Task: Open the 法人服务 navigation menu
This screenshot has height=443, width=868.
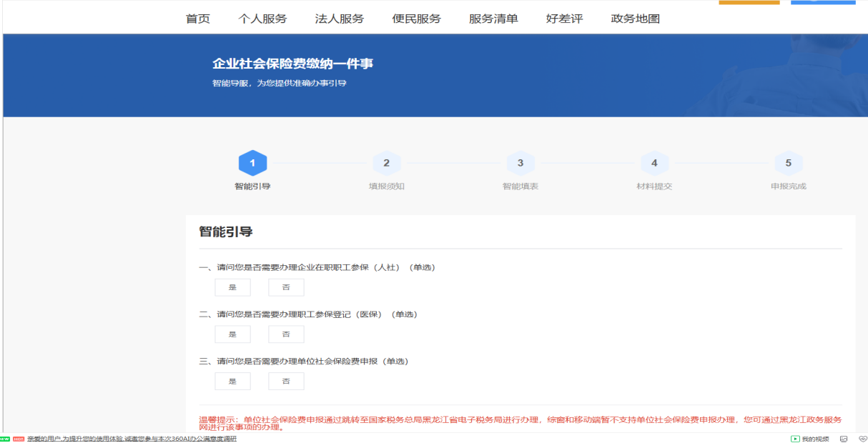Action: click(340, 19)
